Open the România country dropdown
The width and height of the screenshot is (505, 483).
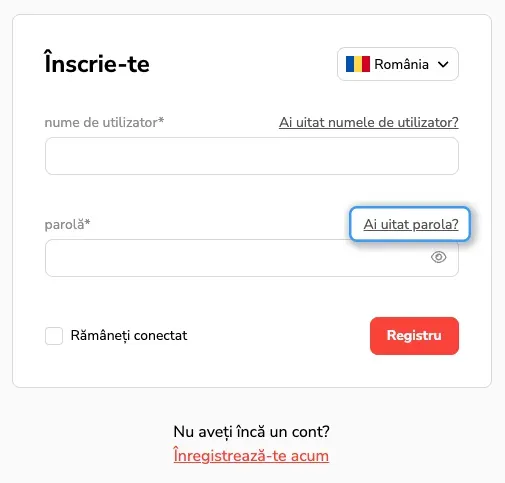(x=398, y=64)
